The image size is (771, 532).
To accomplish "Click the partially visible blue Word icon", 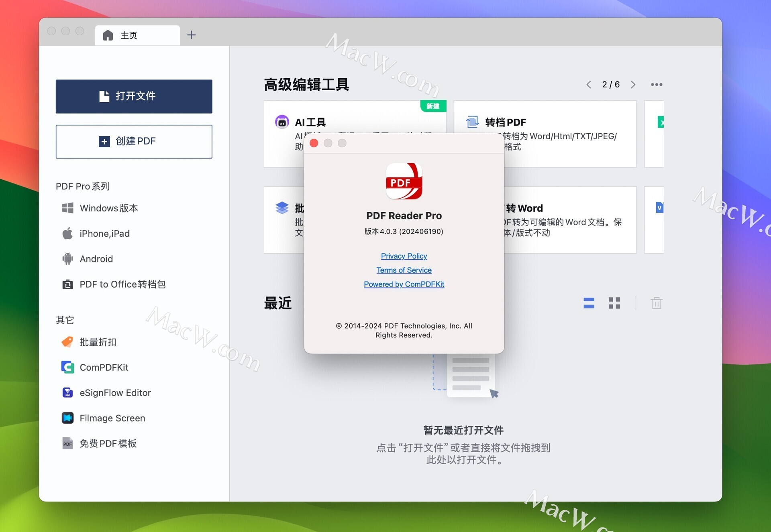I will [x=659, y=207].
